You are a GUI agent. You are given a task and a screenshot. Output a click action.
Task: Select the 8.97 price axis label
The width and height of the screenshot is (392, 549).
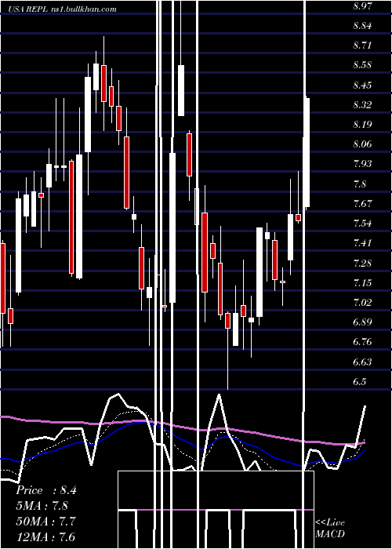(362, 6)
